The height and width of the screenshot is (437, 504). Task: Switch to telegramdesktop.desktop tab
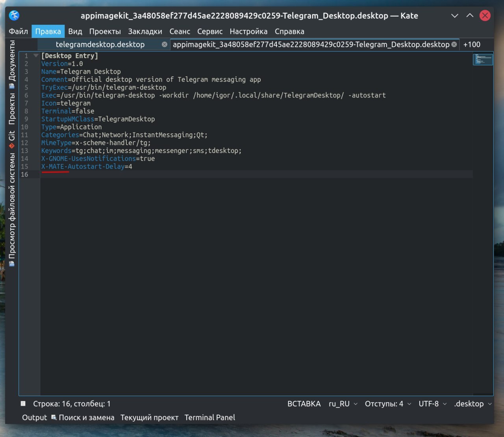click(x=100, y=44)
